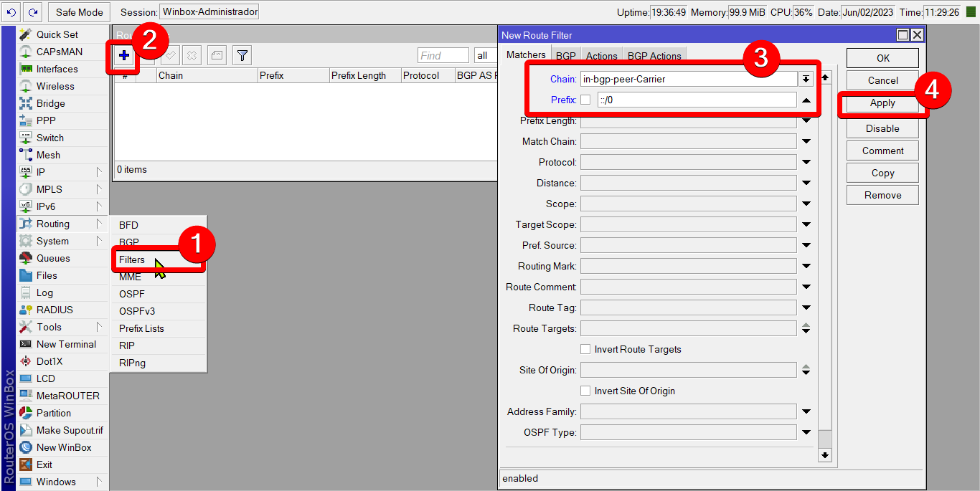The image size is (980, 491).
Task: Open Wireless sidebar entry
Action: (62, 86)
